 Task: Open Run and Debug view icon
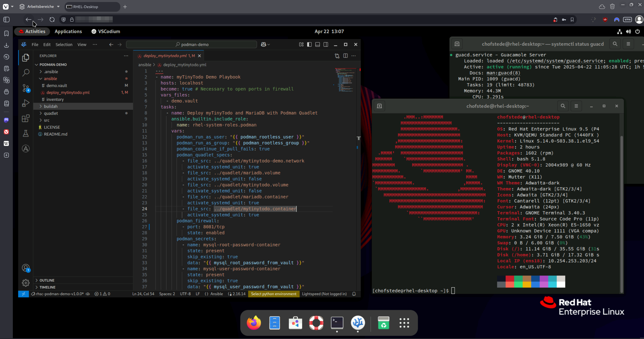point(25,103)
